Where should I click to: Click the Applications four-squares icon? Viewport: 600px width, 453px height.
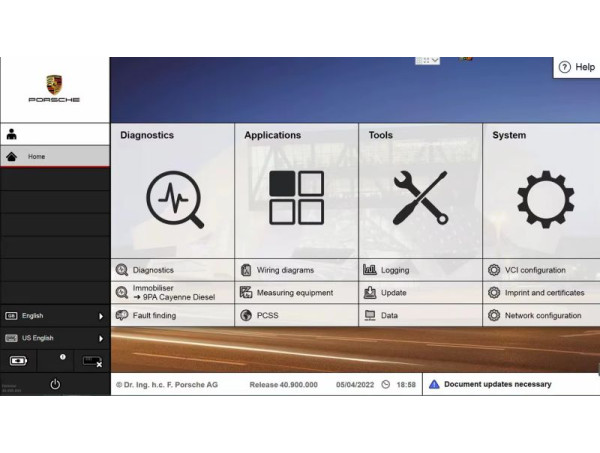(x=296, y=198)
